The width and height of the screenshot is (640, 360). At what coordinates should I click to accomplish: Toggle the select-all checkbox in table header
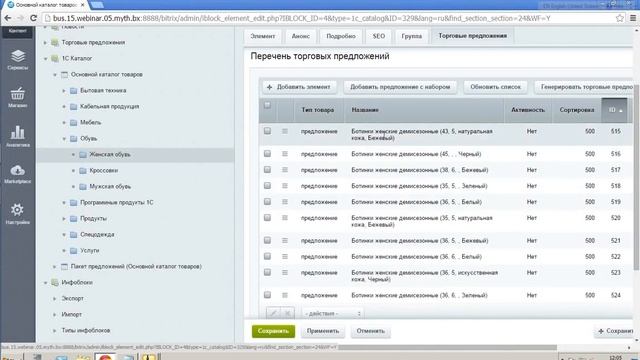tap(267, 105)
